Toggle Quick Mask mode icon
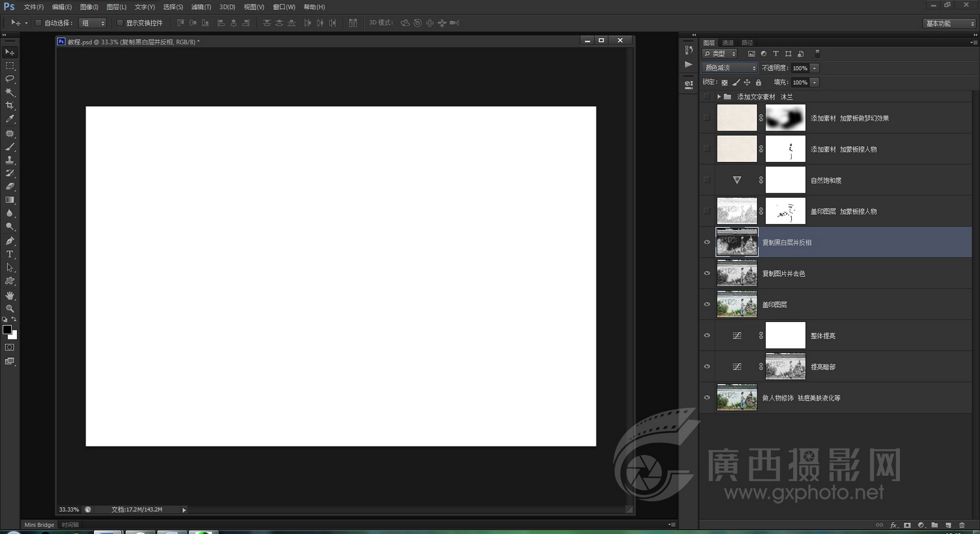The width and height of the screenshot is (980, 534). (10, 348)
